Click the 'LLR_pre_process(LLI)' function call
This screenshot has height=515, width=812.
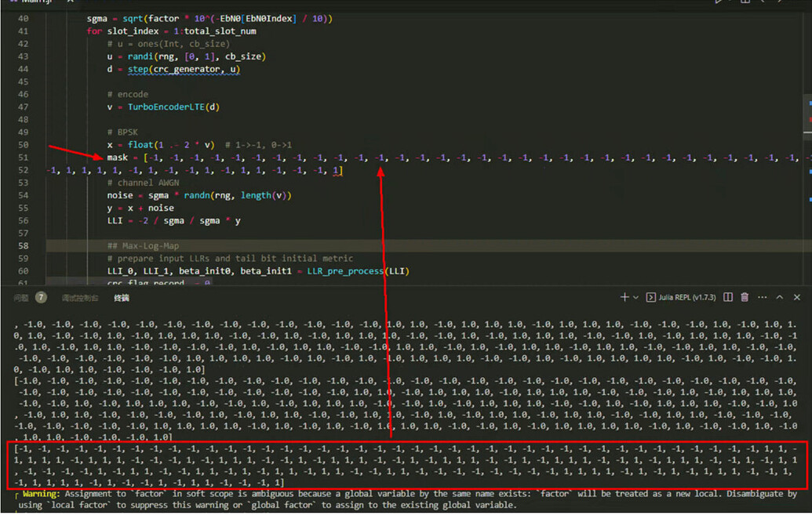point(358,271)
